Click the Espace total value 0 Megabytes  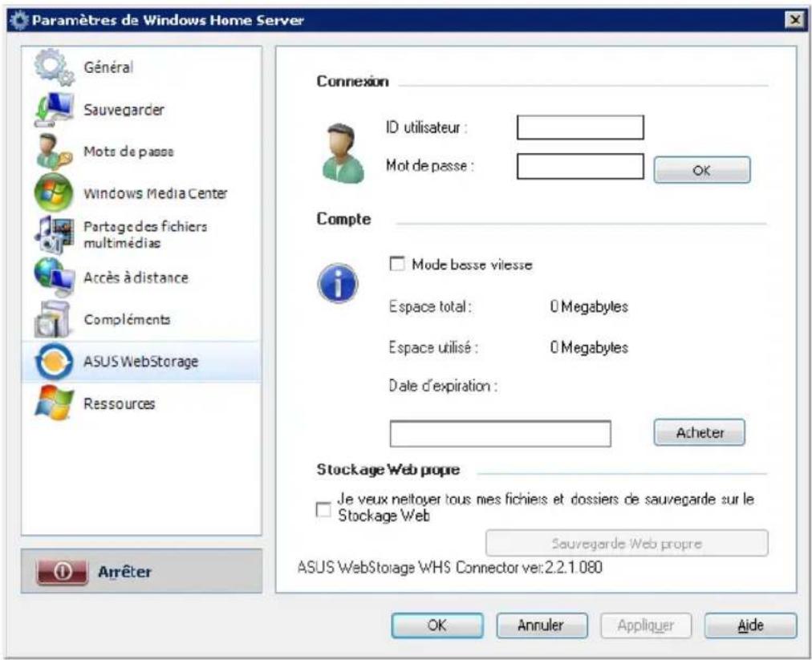(x=589, y=306)
